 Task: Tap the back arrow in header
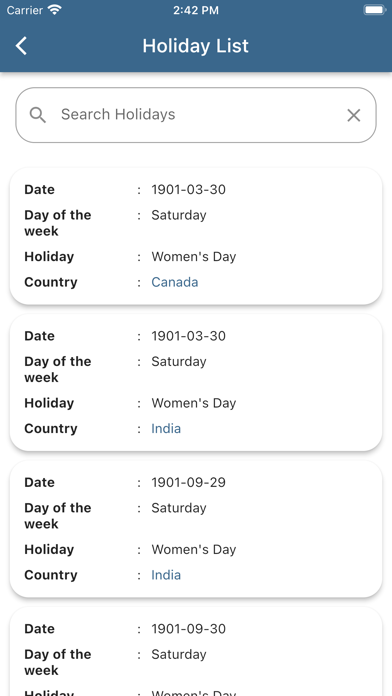point(21,46)
